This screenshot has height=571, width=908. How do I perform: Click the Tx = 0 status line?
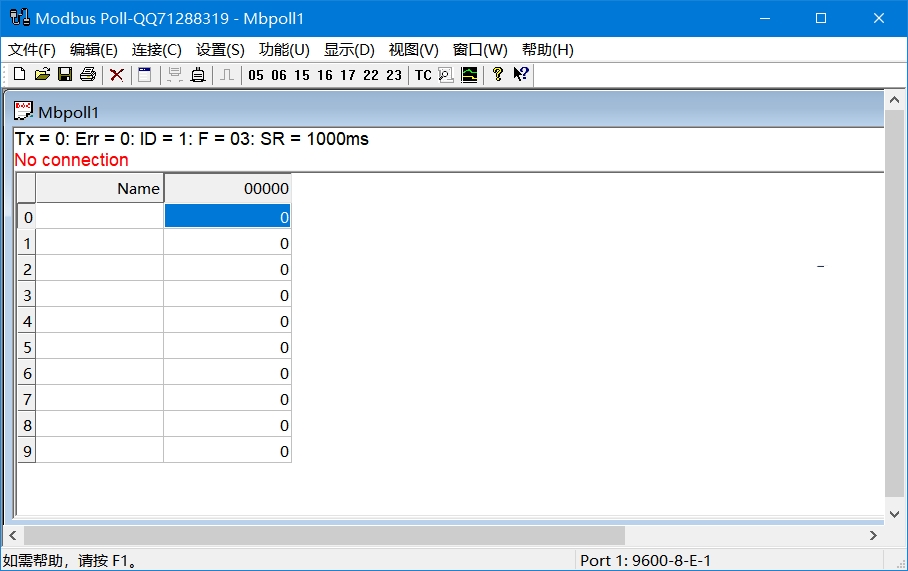192,139
